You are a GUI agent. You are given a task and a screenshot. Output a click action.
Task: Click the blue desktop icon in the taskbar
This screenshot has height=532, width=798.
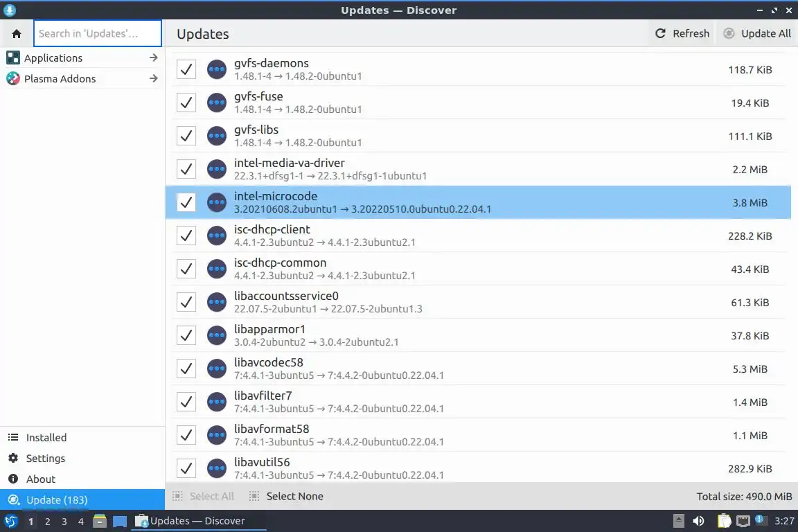120,522
